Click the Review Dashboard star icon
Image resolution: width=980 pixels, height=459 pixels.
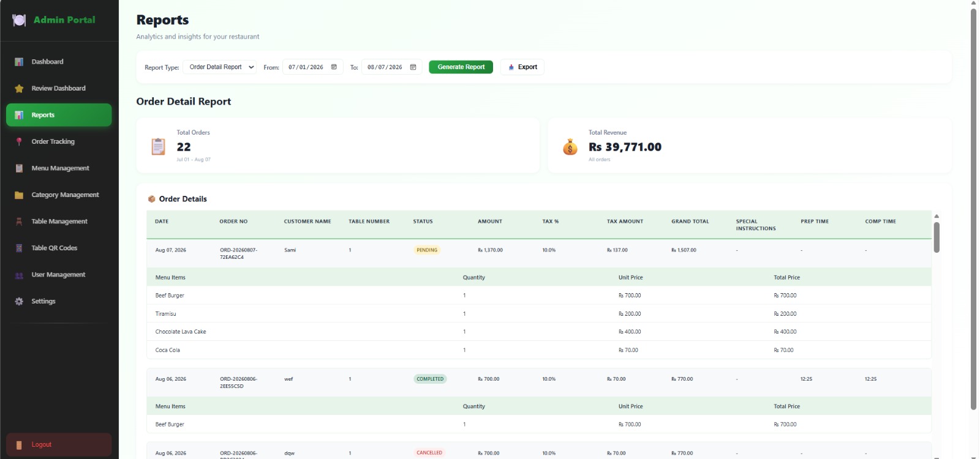click(19, 88)
